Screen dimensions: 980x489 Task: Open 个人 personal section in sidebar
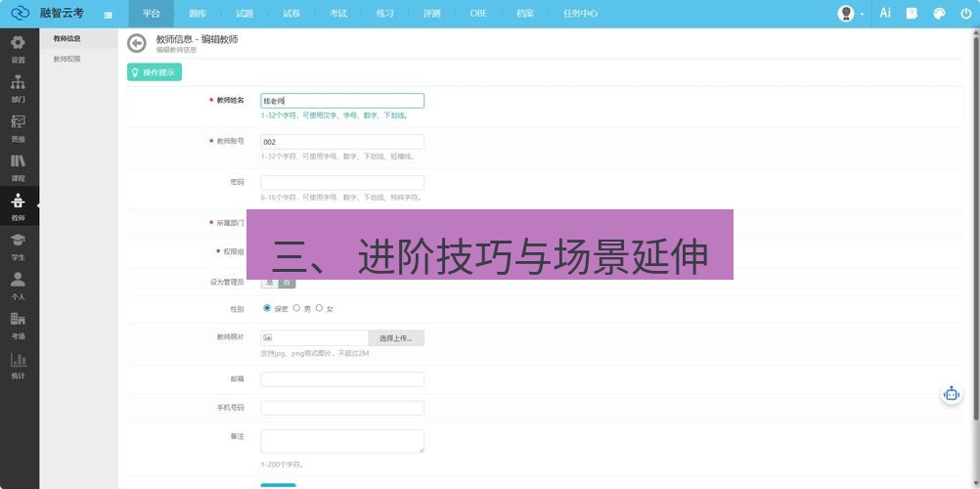19,286
